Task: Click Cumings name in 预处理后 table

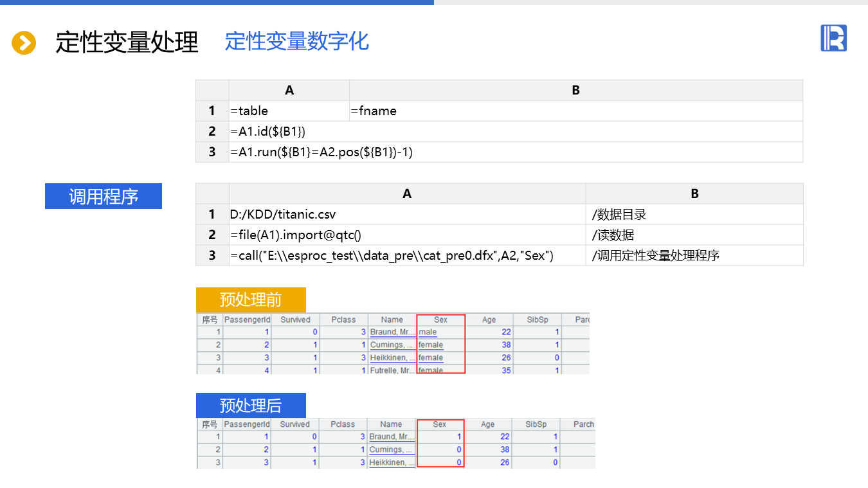Action: 392,450
